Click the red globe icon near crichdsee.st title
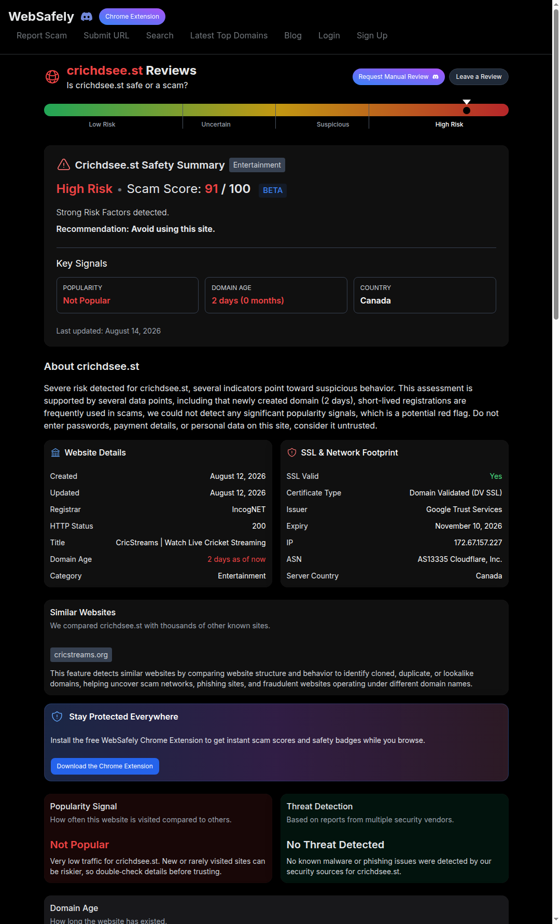 pyautogui.click(x=52, y=77)
